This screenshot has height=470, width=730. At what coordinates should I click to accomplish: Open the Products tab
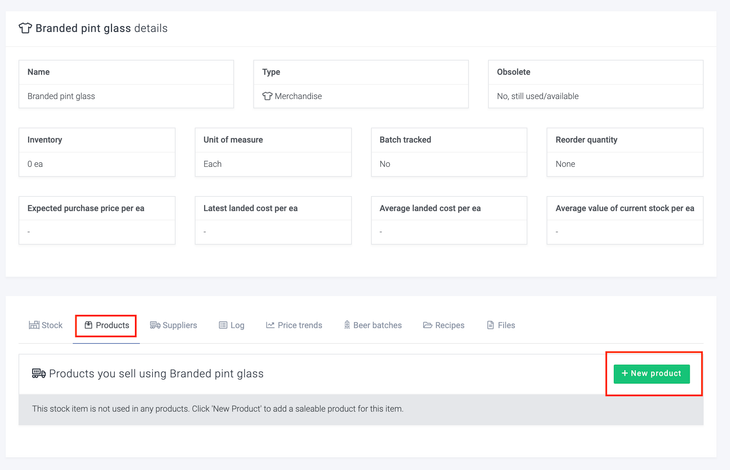[x=106, y=325]
